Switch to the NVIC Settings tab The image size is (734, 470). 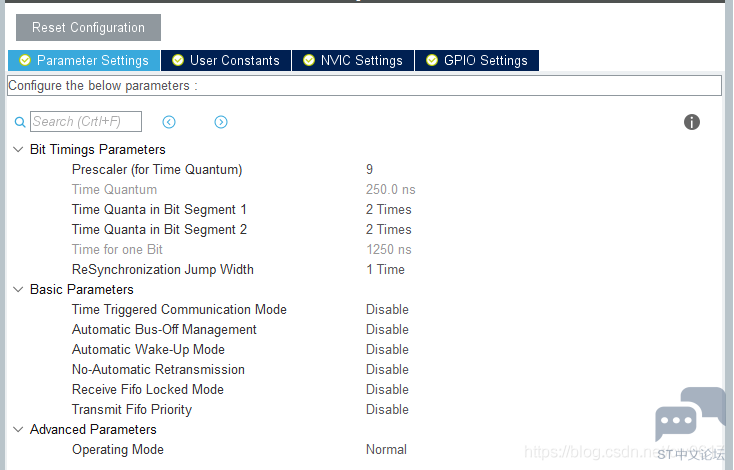[x=353, y=60]
